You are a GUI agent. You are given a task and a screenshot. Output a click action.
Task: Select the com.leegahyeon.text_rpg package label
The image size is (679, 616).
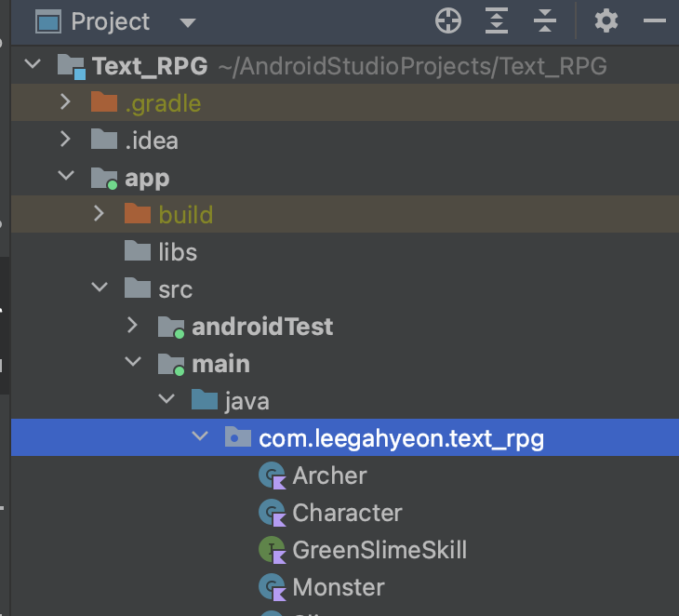402,439
